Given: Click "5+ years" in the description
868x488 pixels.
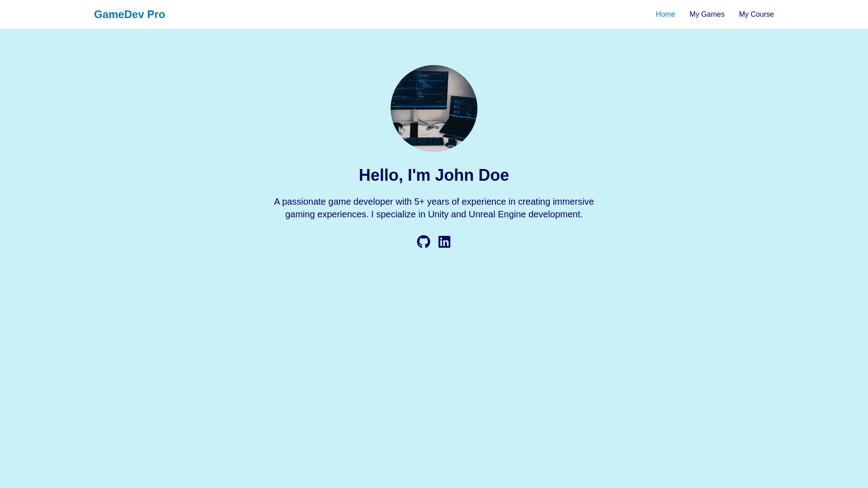Looking at the screenshot, I should tap(431, 202).
